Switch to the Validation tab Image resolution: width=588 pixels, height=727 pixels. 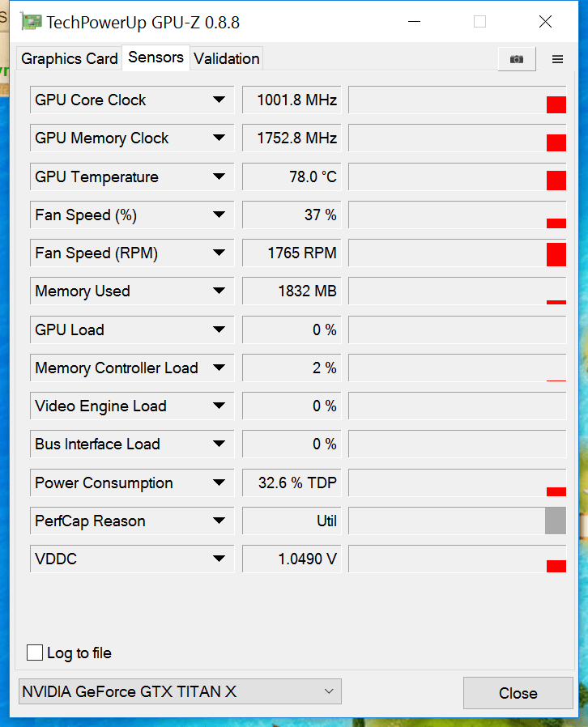(x=227, y=58)
